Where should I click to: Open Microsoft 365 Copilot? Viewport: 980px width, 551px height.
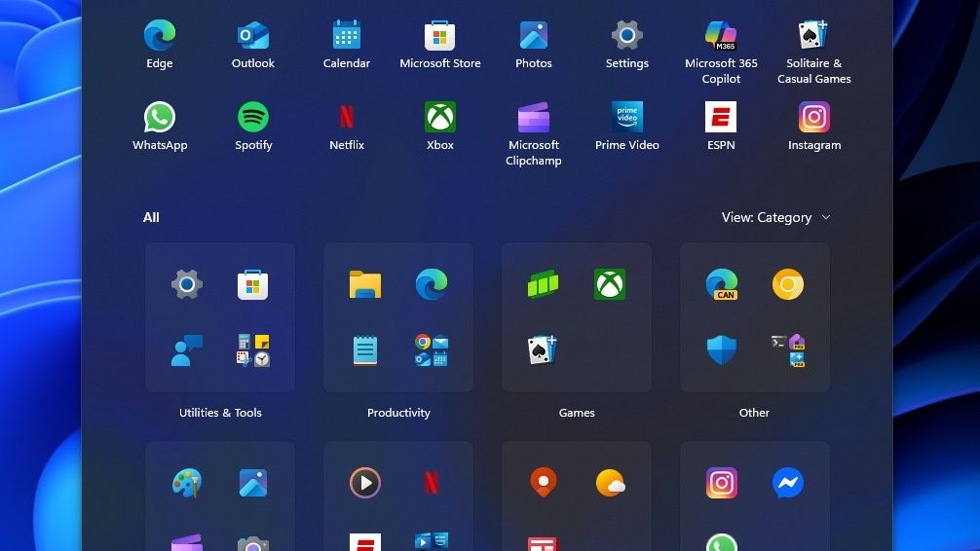pos(721,53)
